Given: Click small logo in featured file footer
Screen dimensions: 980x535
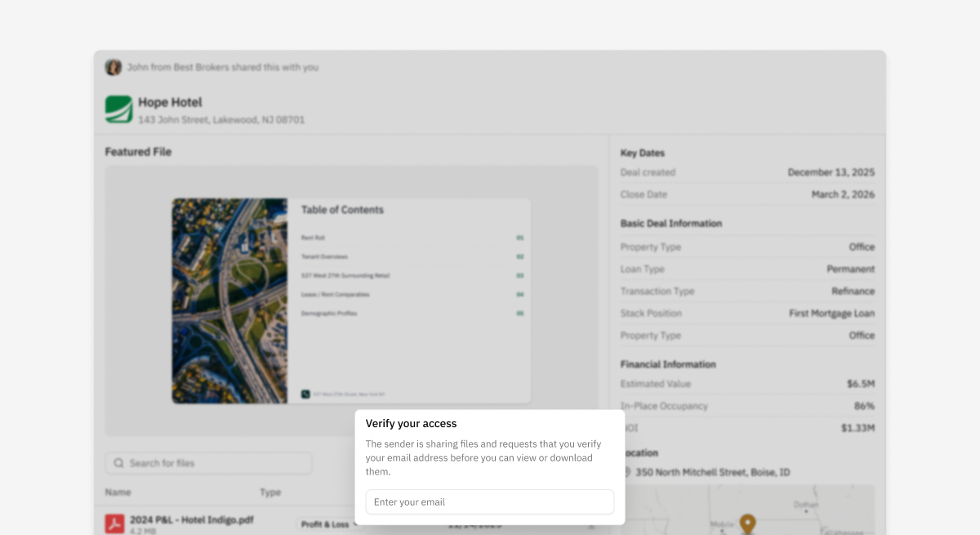Looking at the screenshot, I should coord(305,394).
